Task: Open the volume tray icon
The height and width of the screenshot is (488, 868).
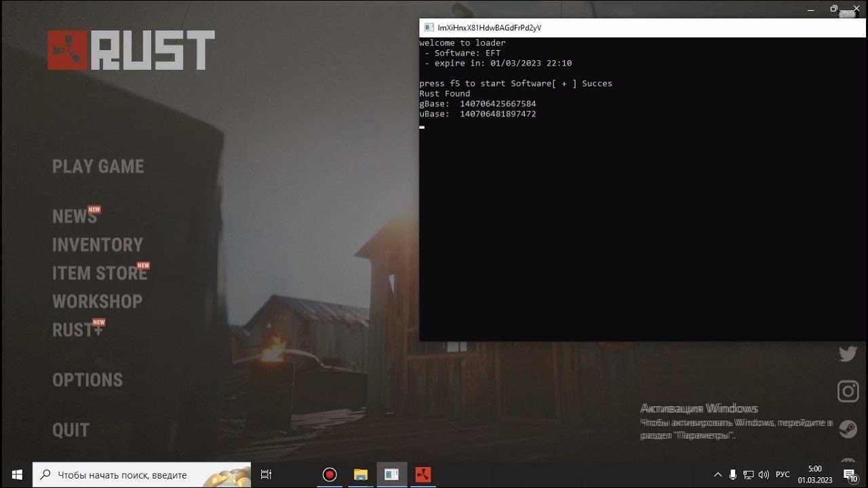Action: [x=764, y=474]
